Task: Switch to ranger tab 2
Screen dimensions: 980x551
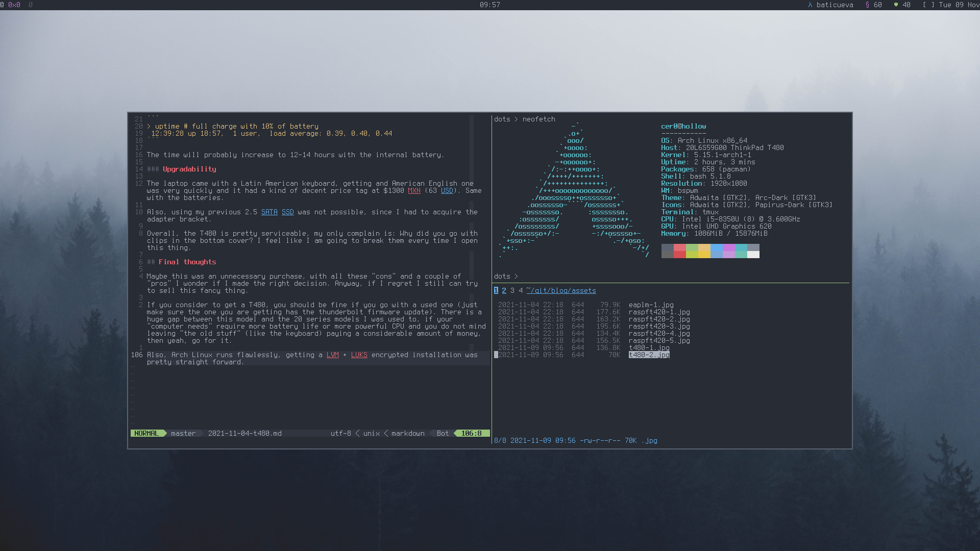Action: 504,290
